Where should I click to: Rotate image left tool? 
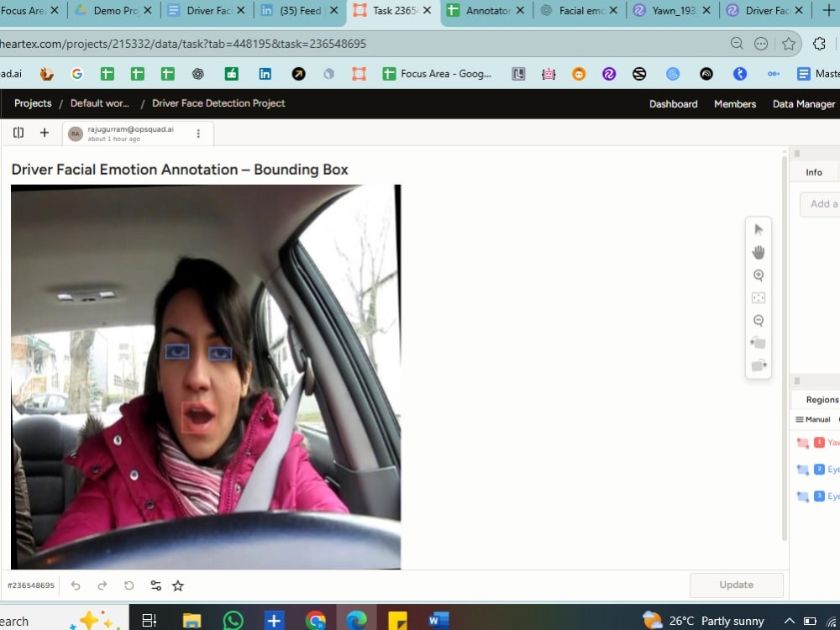click(758, 343)
